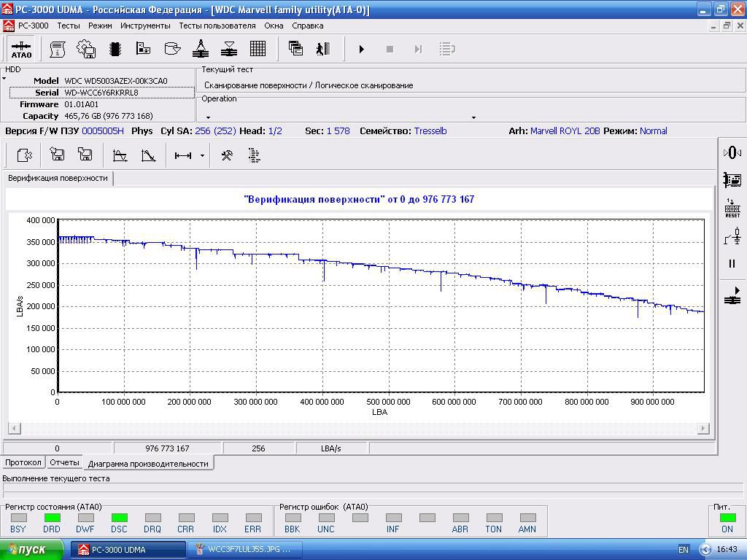The width and height of the screenshot is (747, 560).
Task: Toggle the green power ON indicator
Action: coord(727,518)
